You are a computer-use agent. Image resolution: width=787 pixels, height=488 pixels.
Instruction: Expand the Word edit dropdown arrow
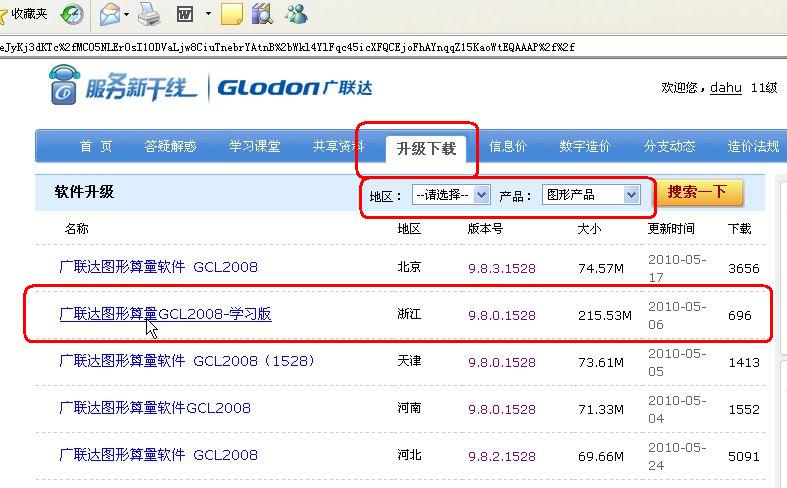point(208,14)
